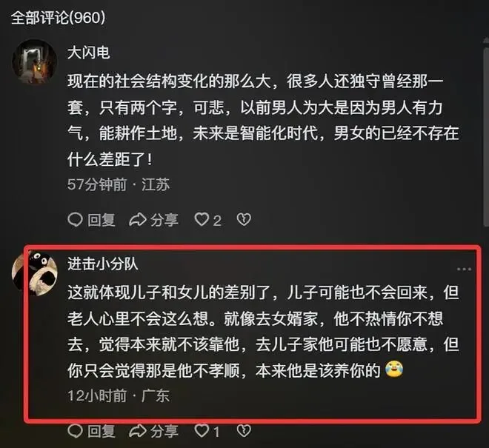Like 进击小分队's comment with heart icon
Viewport: 489px width, 448px height.
[202, 431]
